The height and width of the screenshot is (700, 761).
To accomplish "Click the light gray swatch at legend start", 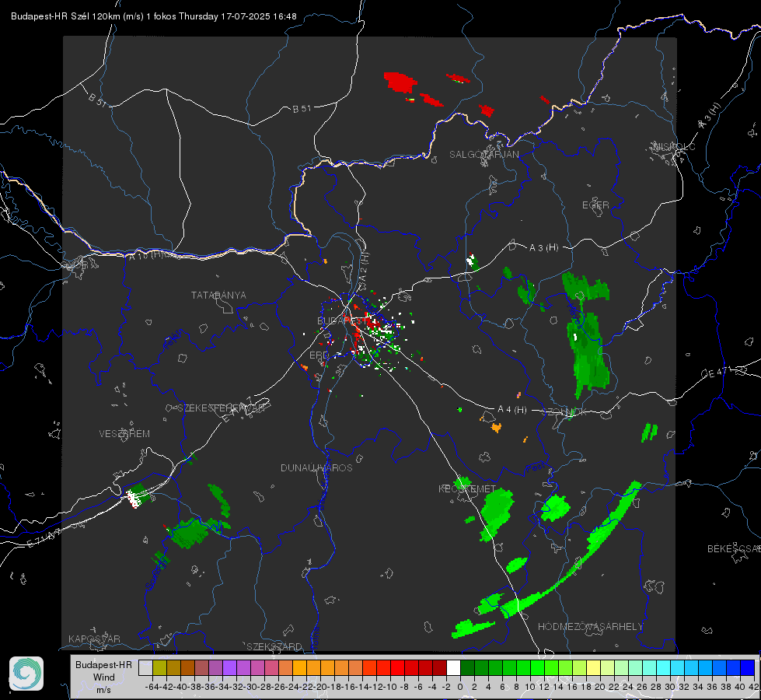I will click(145, 667).
